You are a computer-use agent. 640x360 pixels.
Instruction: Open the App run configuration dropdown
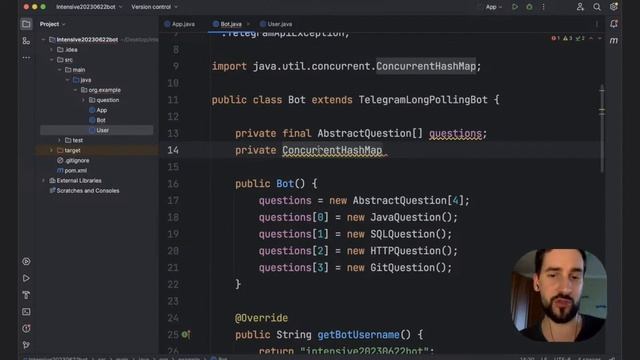493,7
